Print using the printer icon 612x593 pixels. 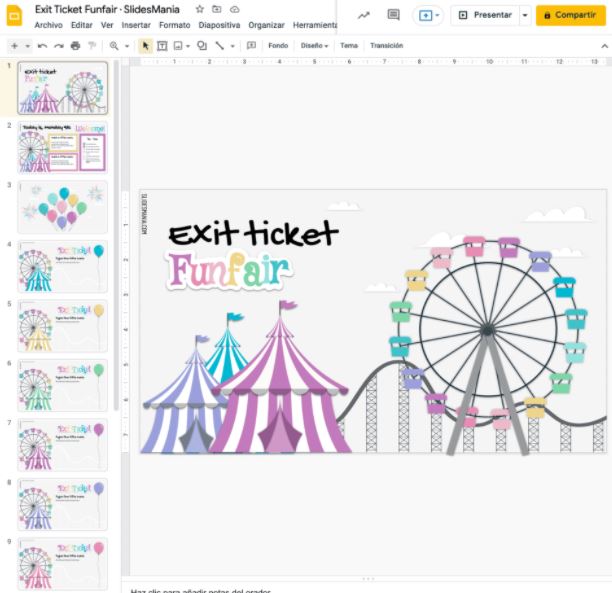coord(75,46)
